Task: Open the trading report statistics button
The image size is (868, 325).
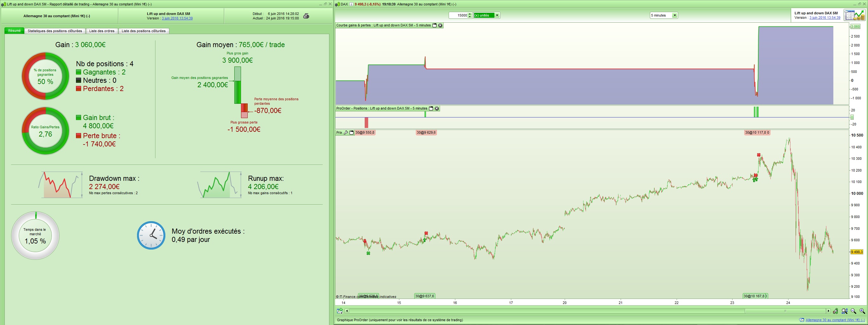Action: (x=854, y=15)
